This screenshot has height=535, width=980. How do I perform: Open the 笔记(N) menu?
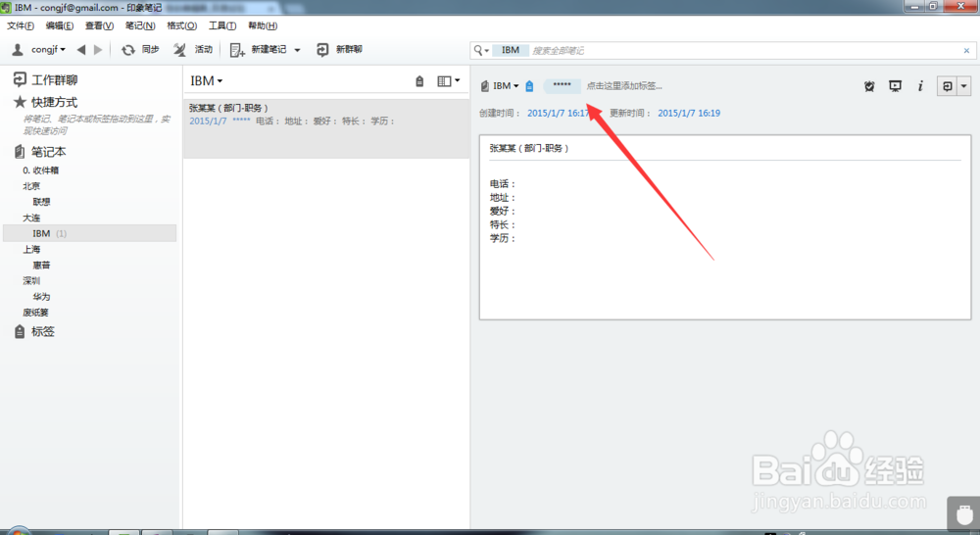140,25
